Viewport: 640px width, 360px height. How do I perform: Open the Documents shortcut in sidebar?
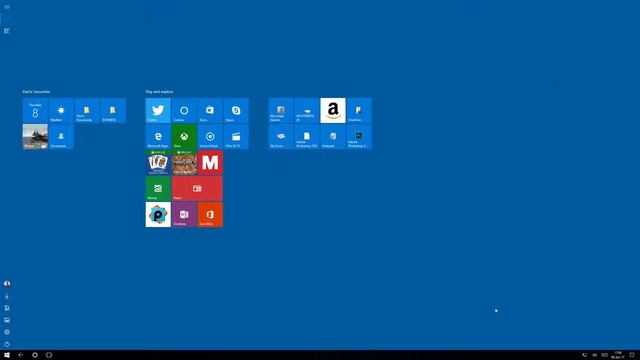(x=7, y=308)
